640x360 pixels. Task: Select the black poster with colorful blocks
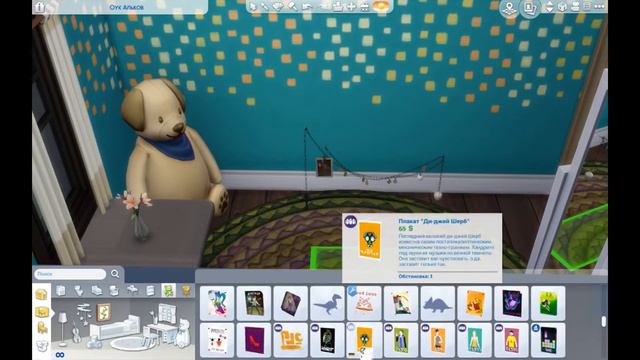[x=547, y=340]
